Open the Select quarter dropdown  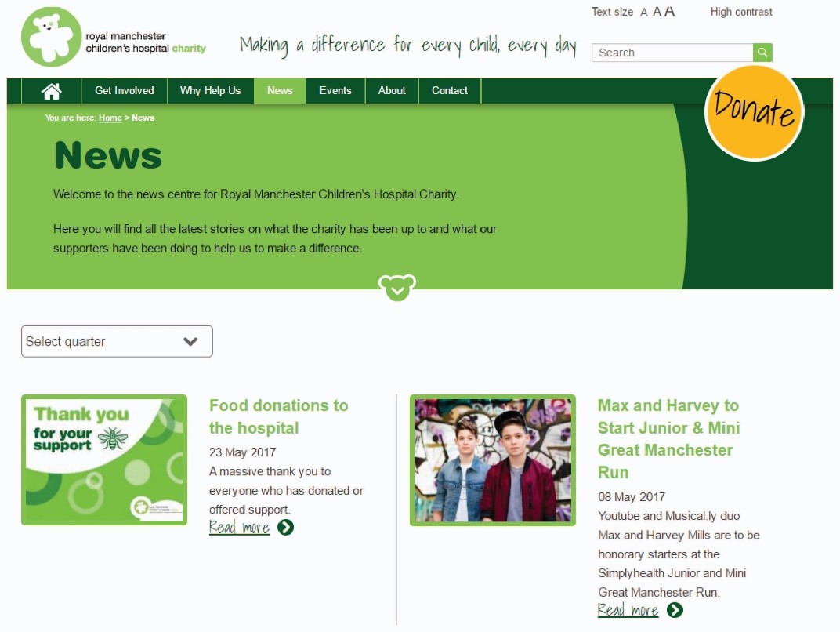[117, 341]
